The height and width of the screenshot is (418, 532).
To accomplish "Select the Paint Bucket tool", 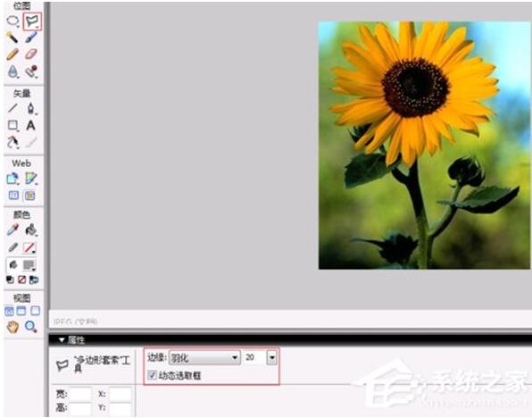I will [x=31, y=230].
